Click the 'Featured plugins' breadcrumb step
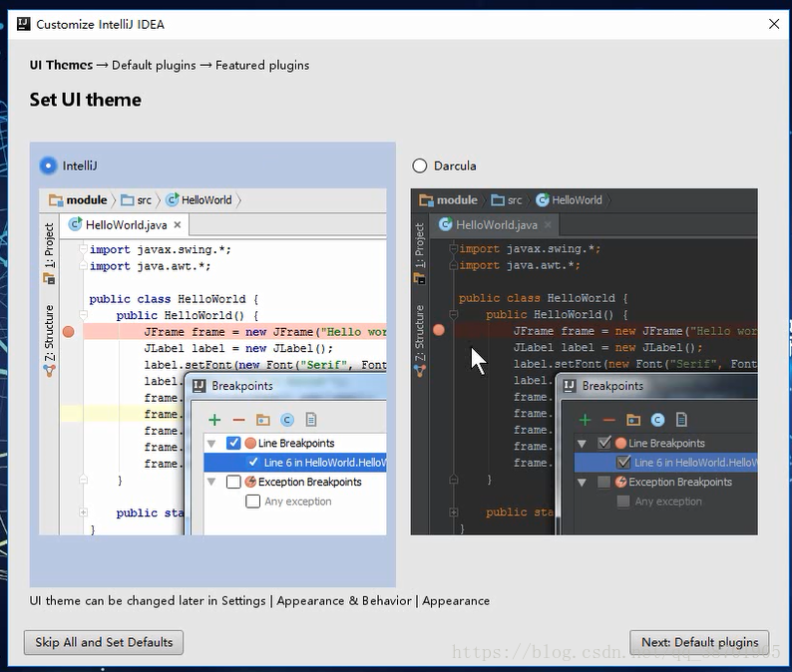 [262, 65]
